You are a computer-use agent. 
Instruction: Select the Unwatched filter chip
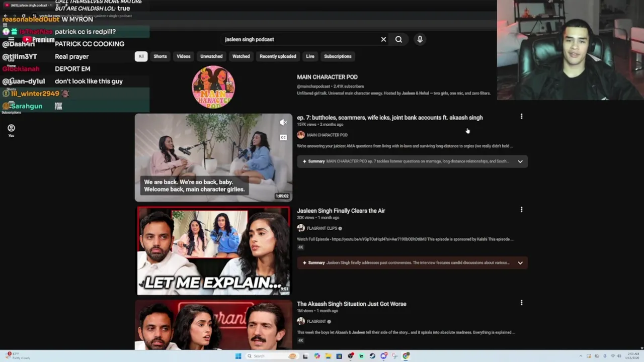pos(211,56)
